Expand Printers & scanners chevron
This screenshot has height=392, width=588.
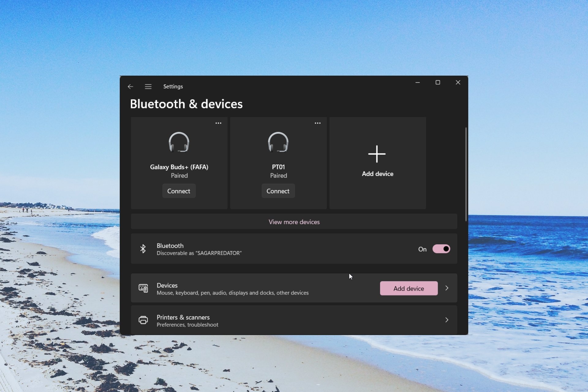[447, 320]
